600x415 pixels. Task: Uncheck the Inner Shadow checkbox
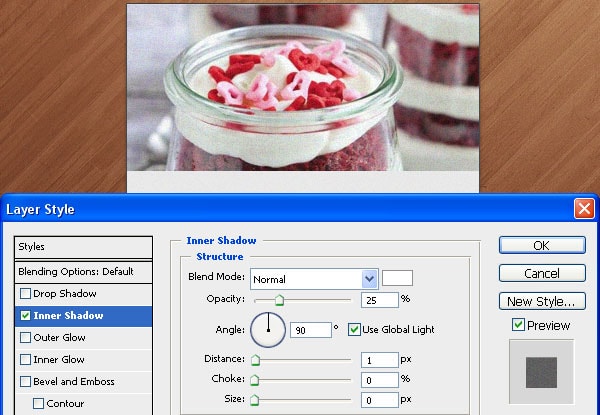point(25,316)
